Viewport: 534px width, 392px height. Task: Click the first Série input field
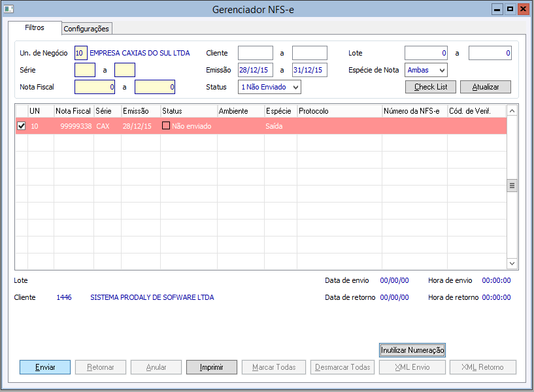click(x=85, y=70)
